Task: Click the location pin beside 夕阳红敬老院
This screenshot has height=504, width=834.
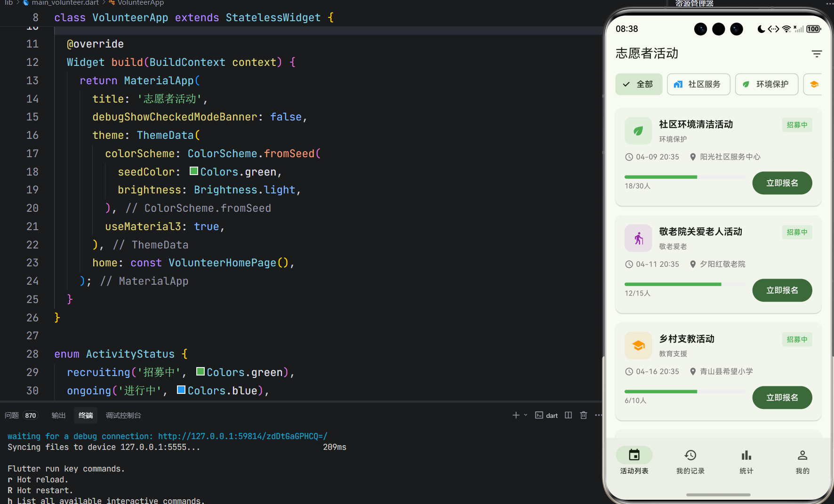Action: click(x=693, y=264)
